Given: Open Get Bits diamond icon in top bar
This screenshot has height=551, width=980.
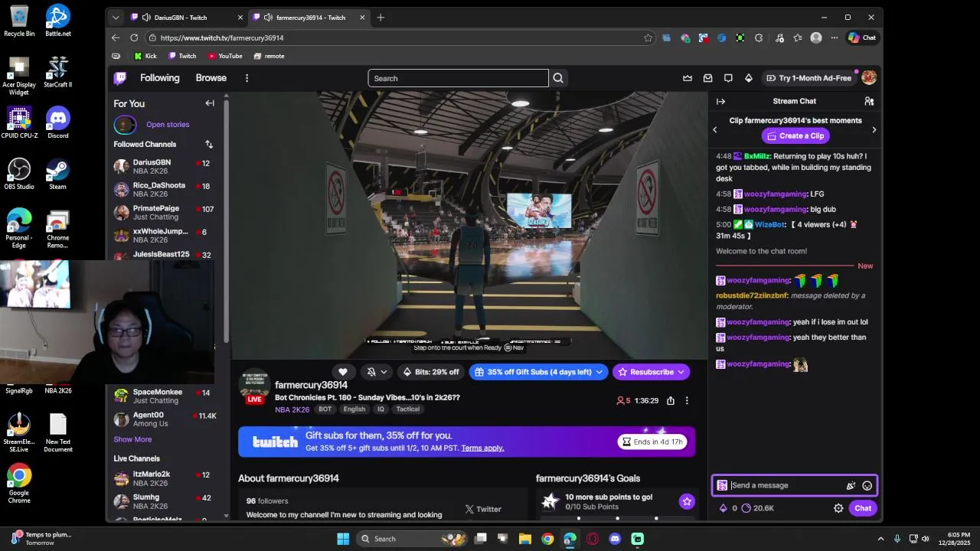Looking at the screenshot, I should [749, 78].
